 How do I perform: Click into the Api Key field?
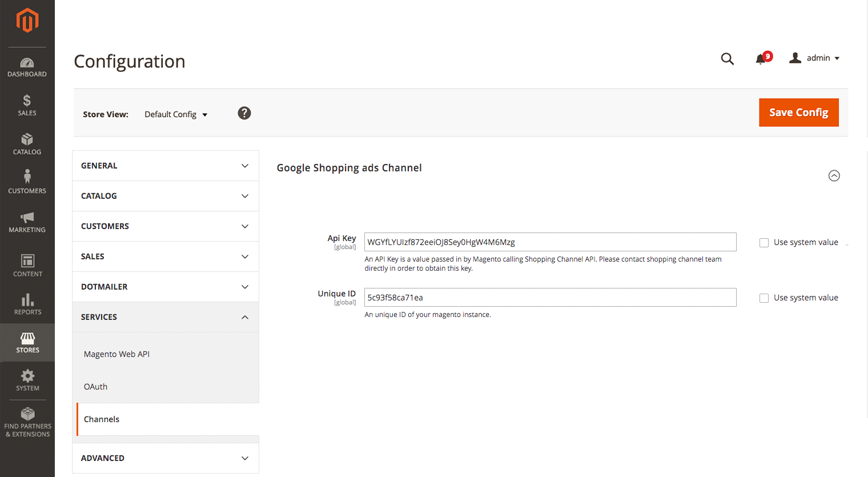click(550, 242)
